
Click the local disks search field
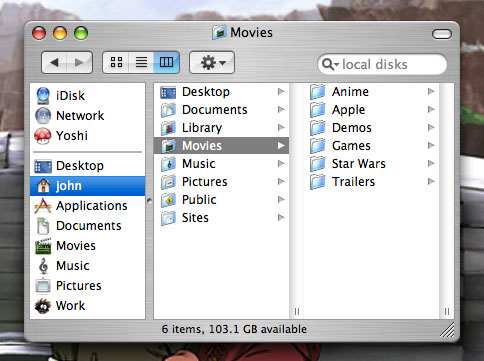tap(382, 64)
